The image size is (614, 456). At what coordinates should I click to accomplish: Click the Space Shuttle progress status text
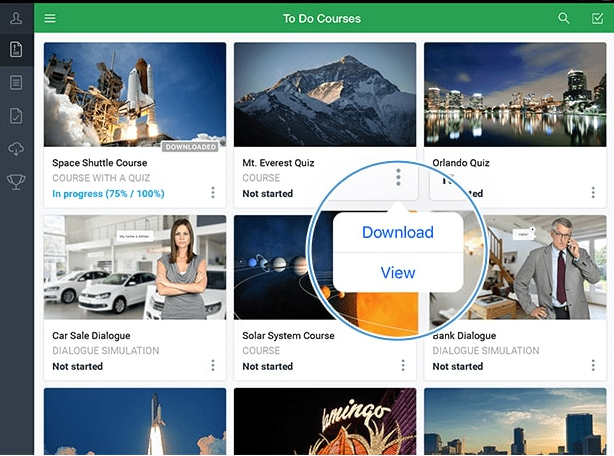click(x=108, y=194)
